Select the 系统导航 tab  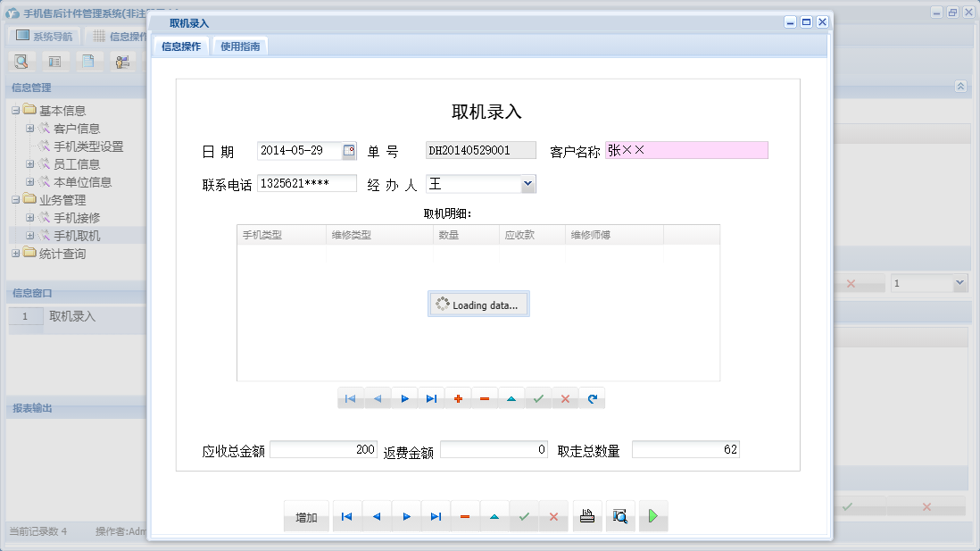point(43,34)
